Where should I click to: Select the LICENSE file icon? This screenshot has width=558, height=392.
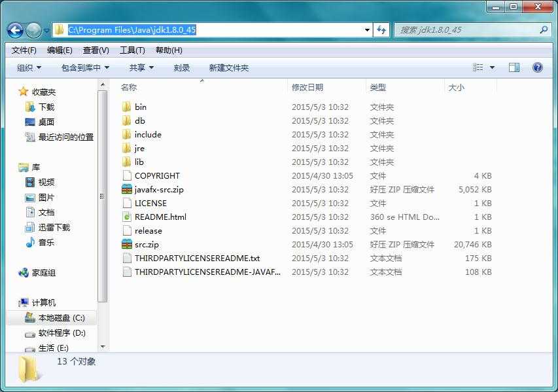[x=127, y=204]
